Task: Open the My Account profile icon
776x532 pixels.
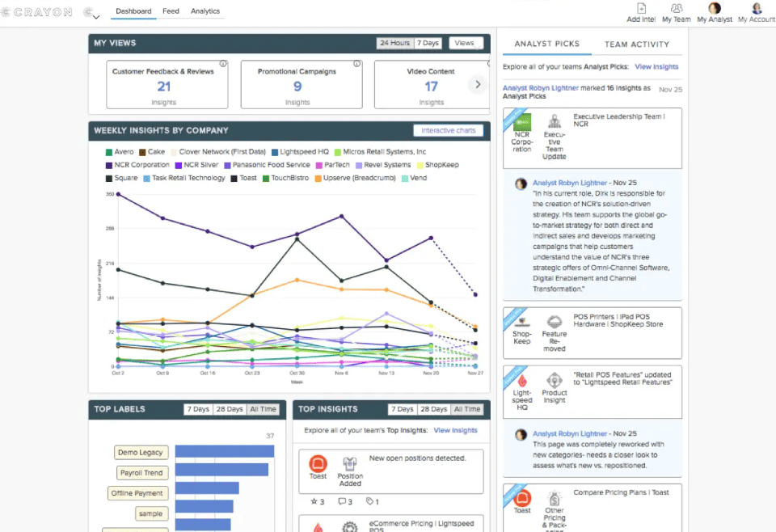Action: pyautogui.click(x=757, y=8)
